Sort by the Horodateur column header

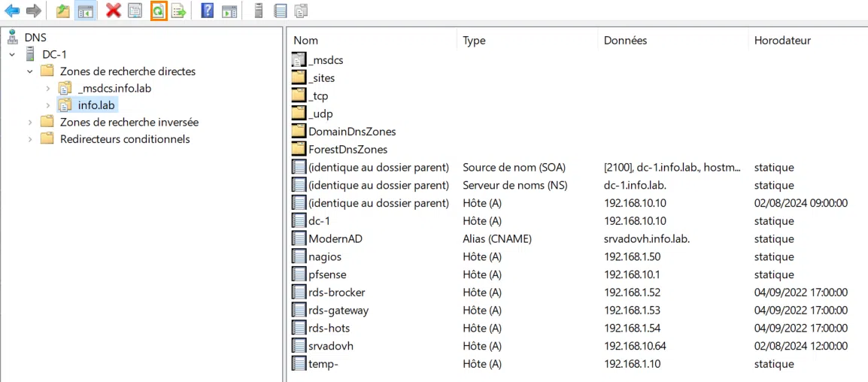point(782,41)
